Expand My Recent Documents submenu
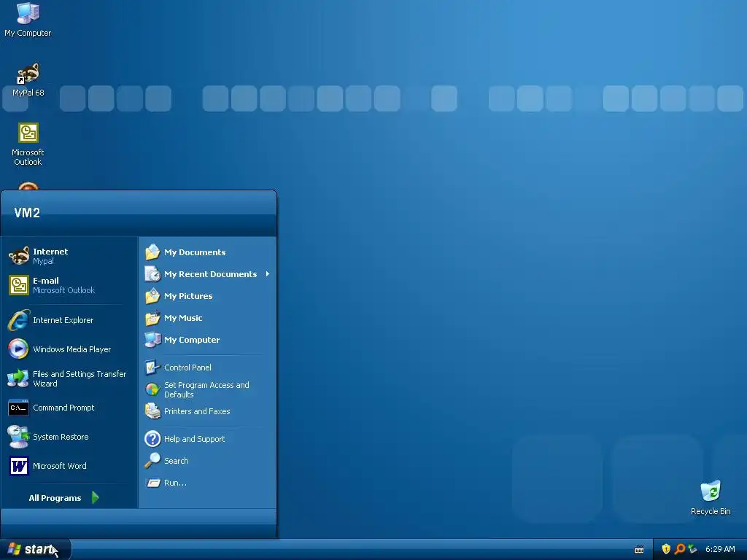 pyautogui.click(x=207, y=274)
